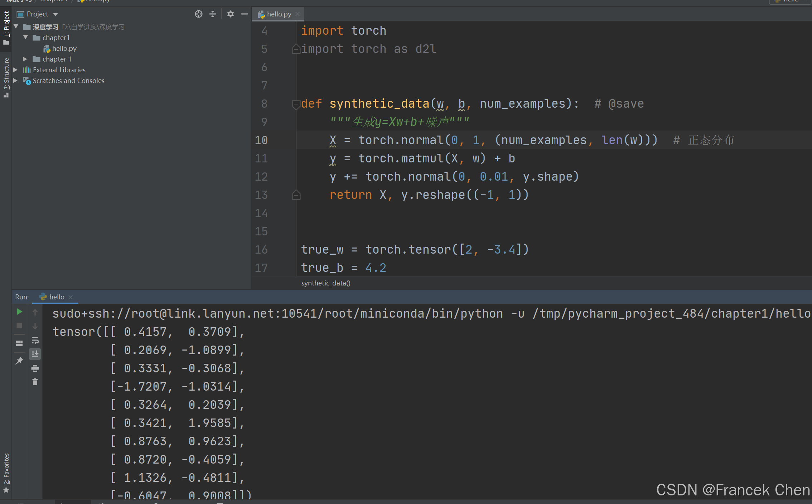Select the 'hello' Run tab
The image size is (812, 504).
[57, 297]
